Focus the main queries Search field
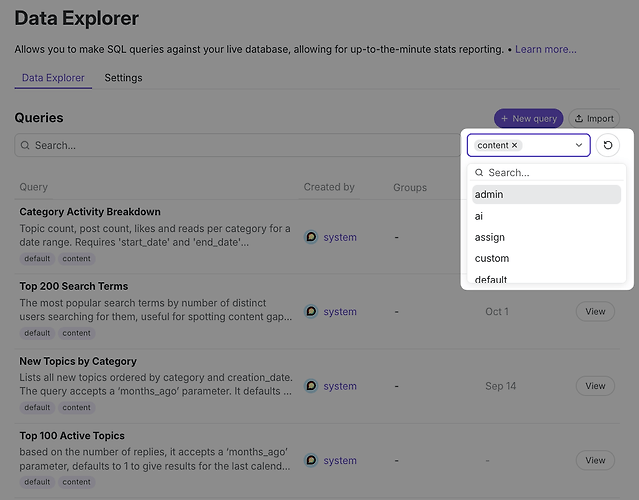 click(x=238, y=145)
